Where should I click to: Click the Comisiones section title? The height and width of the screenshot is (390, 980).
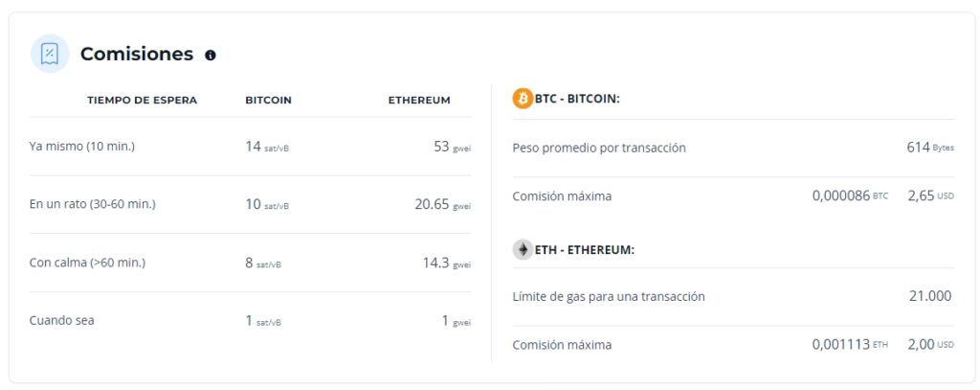click(137, 55)
